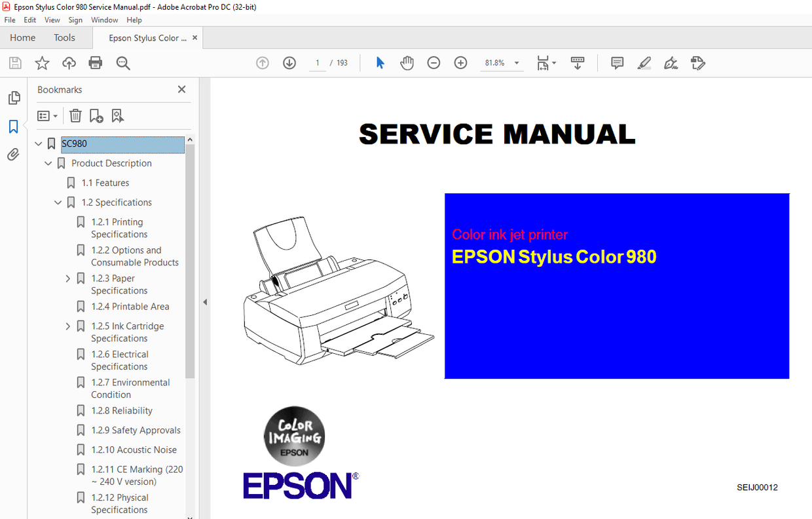Switch to the Tools tab
Viewport: 812px width, 519px height.
point(64,37)
